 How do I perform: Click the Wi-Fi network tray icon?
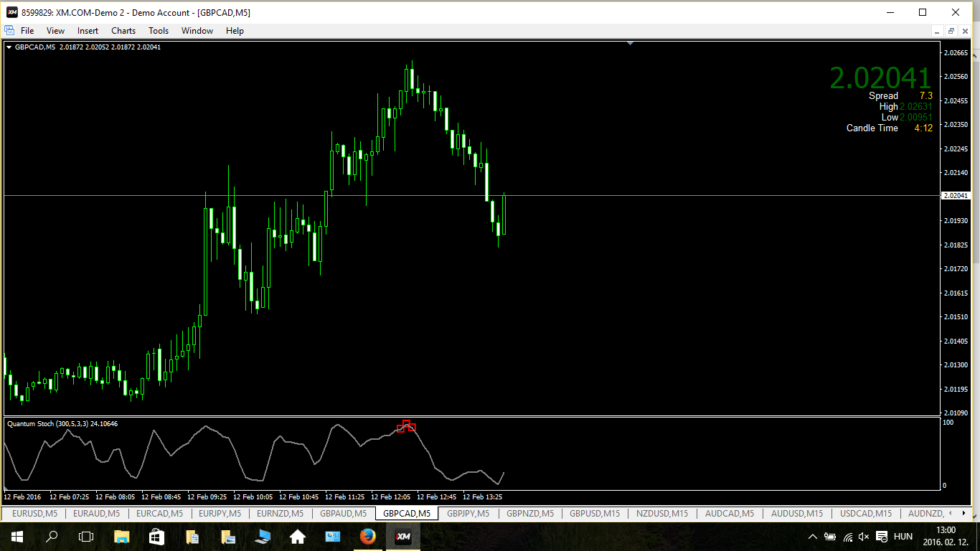click(848, 537)
